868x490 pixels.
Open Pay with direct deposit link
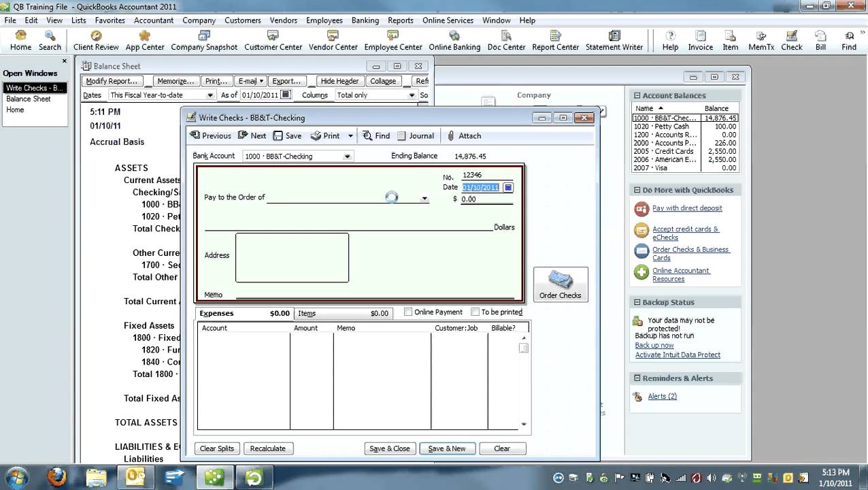[x=687, y=208]
